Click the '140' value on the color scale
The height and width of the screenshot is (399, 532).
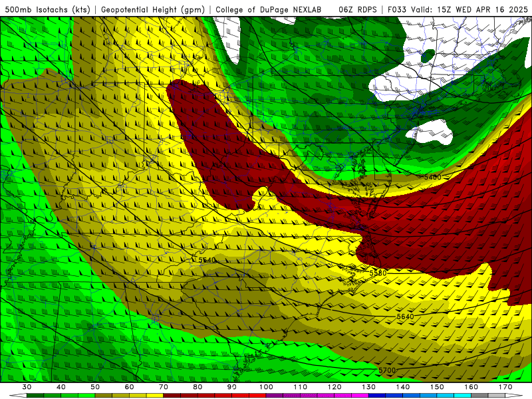[x=403, y=387]
